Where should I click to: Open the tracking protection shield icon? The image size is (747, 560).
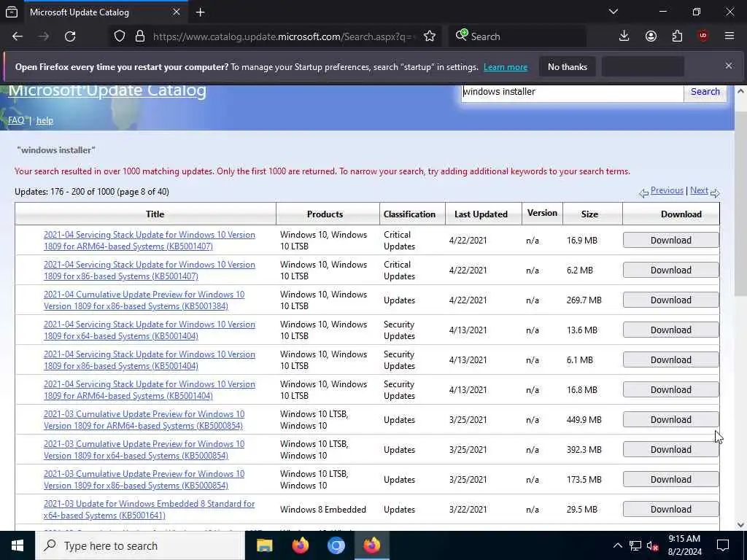coord(120,36)
